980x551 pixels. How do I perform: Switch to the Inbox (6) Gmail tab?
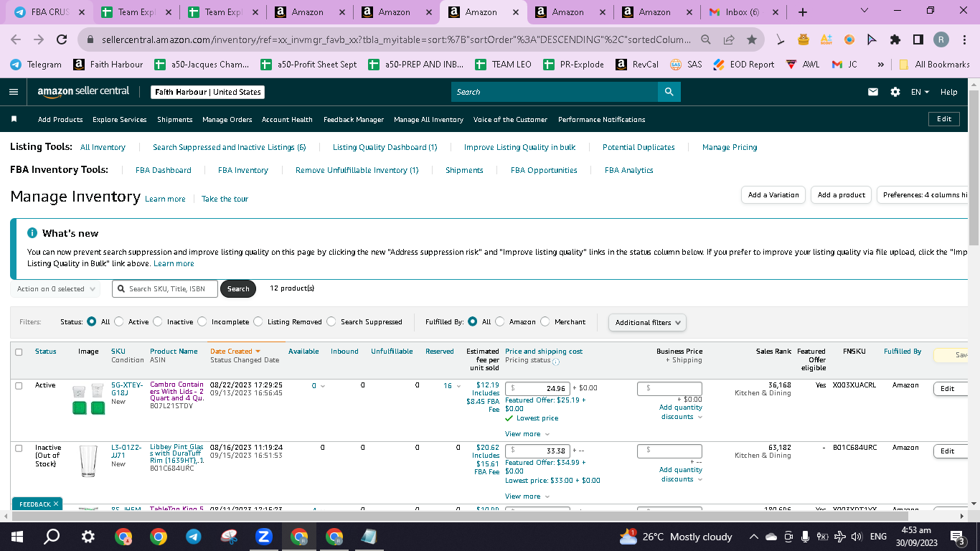[x=744, y=12]
